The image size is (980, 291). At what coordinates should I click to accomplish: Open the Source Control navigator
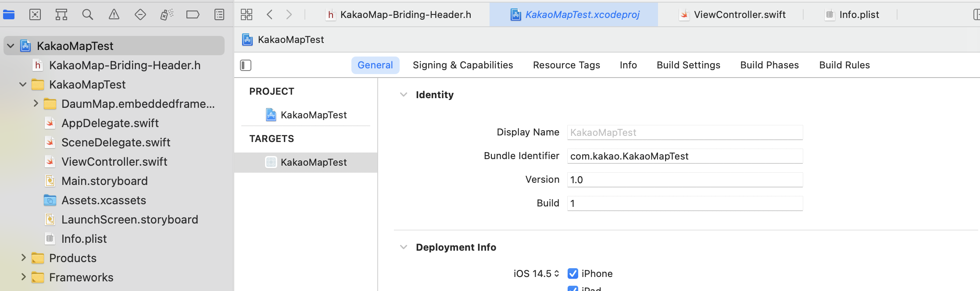(x=35, y=15)
